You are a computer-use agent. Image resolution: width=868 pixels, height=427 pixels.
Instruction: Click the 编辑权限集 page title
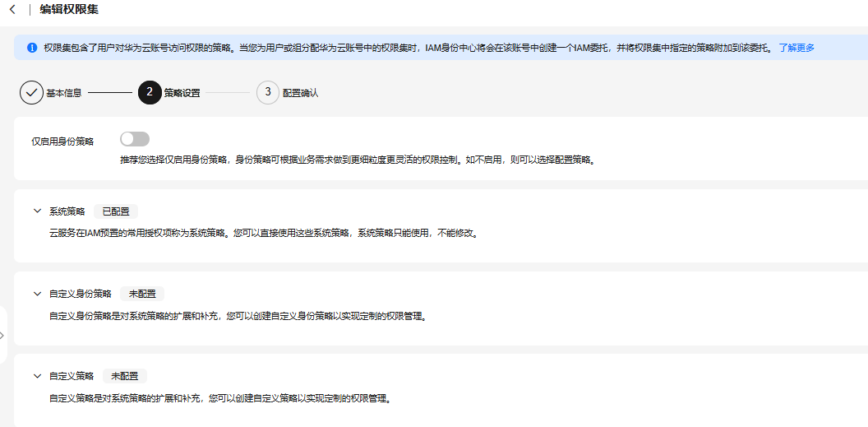tap(69, 9)
